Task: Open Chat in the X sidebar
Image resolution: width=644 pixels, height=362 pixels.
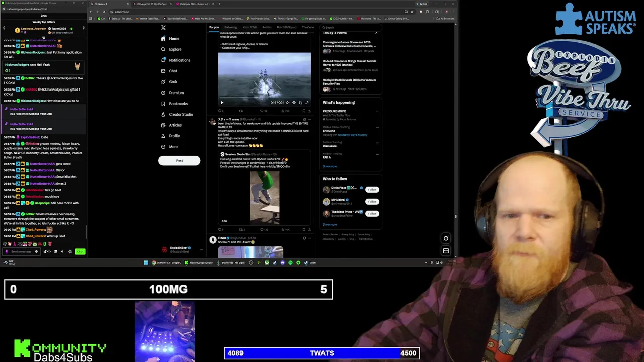Action: (x=169, y=71)
